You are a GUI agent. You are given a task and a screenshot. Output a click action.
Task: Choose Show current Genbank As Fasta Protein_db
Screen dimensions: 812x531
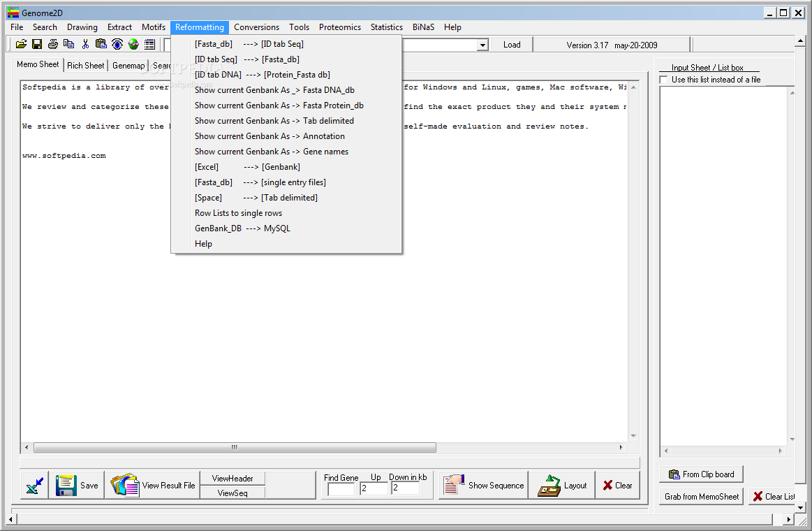[x=286, y=106]
